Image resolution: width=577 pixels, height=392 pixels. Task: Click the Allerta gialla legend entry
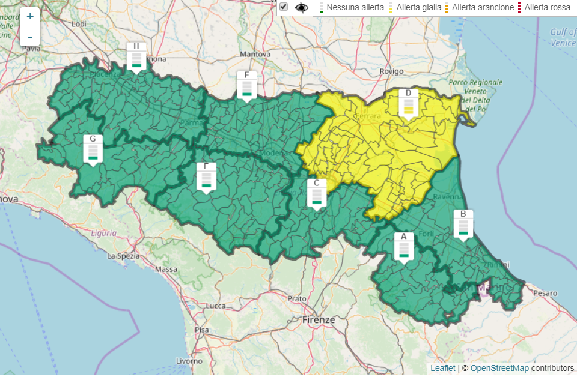click(x=418, y=8)
